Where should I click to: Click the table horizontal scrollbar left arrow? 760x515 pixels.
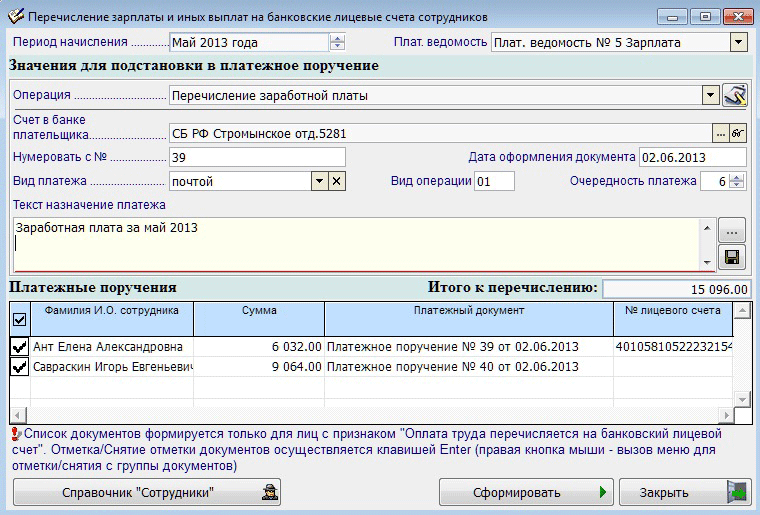(18, 415)
